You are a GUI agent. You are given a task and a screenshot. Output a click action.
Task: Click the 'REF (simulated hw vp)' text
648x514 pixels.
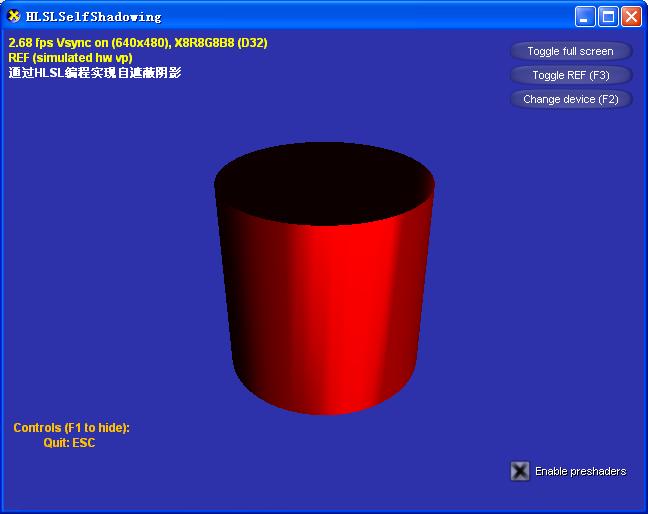pos(70,57)
